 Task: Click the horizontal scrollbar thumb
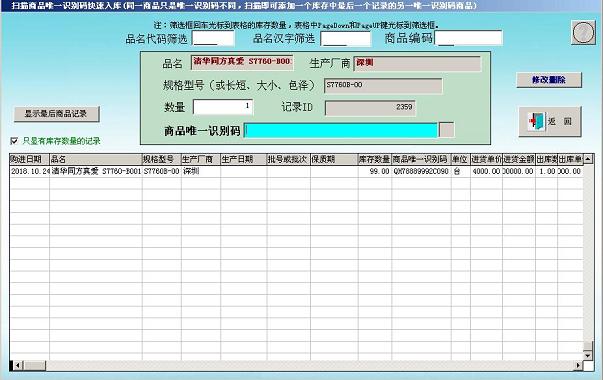pos(35,365)
